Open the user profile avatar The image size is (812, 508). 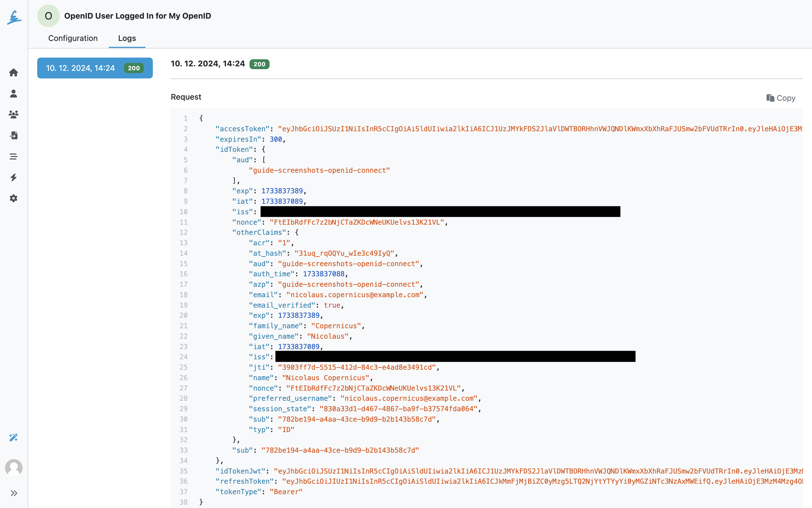pyautogui.click(x=14, y=468)
